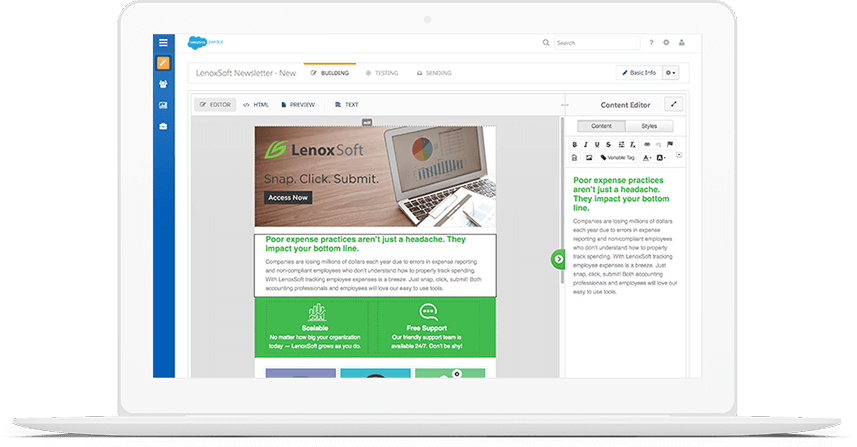Toggle italic formatting

coord(585,145)
